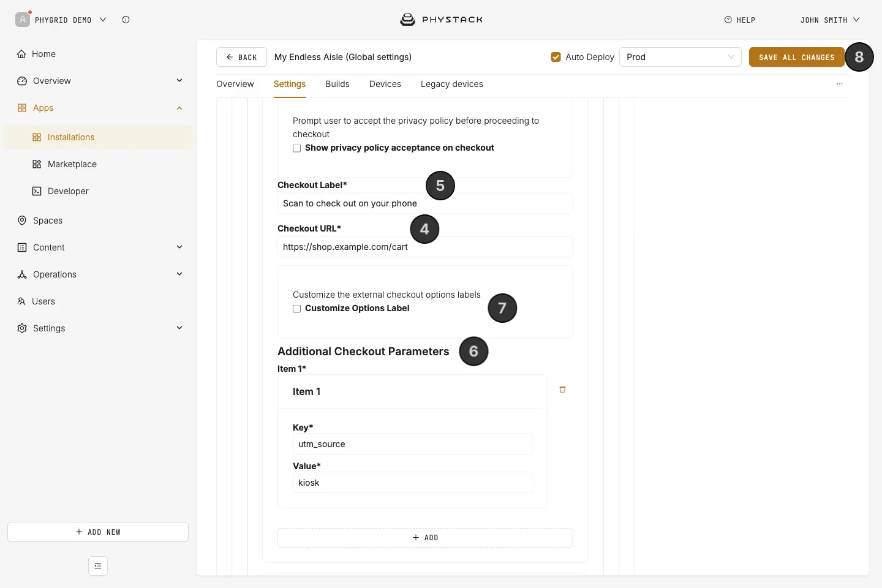Viewport: 882px width, 588px height.
Task: Expand the Content section chevron
Action: pyautogui.click(x=179, y=247)
